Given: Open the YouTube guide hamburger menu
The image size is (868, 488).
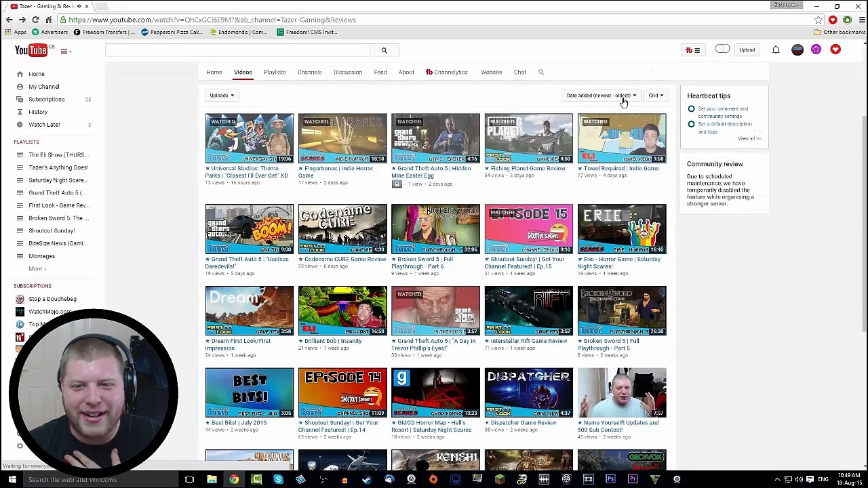Looking at the screenshot, I should point(64,51).
